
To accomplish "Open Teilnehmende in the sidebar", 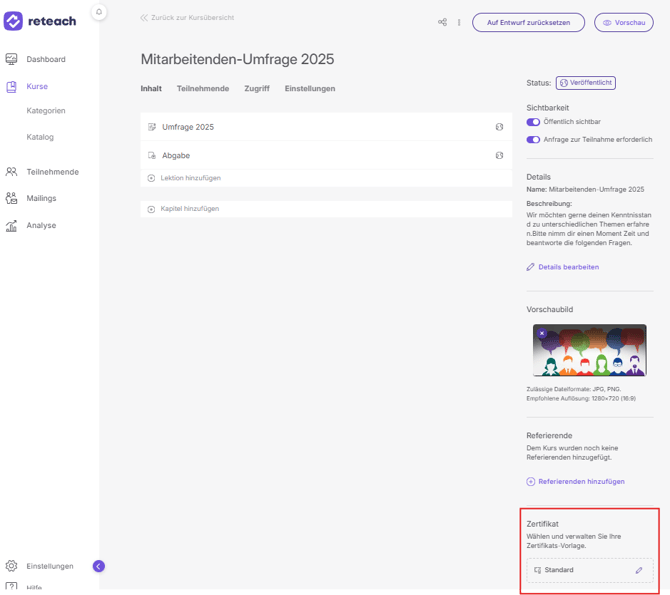I will pyautogui.click(x=53, y=172).
